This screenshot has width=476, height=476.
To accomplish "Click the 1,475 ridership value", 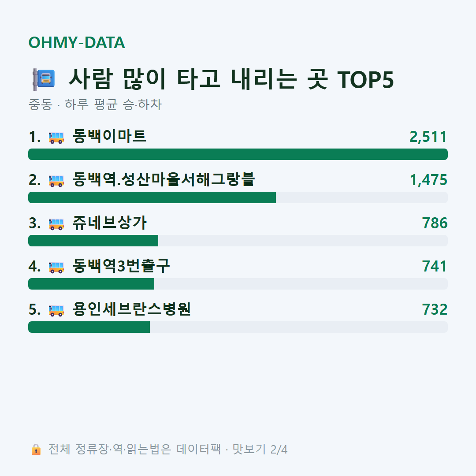I will [428, 180].
